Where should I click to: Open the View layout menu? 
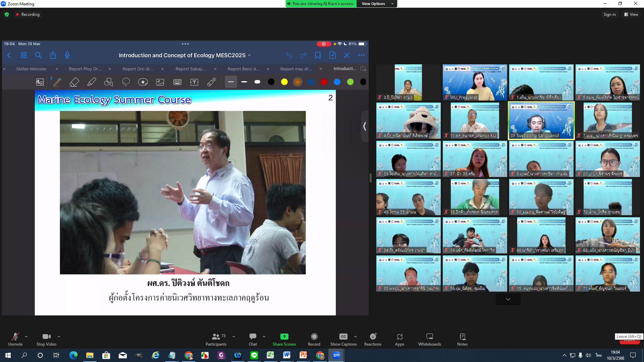point(631,14)
